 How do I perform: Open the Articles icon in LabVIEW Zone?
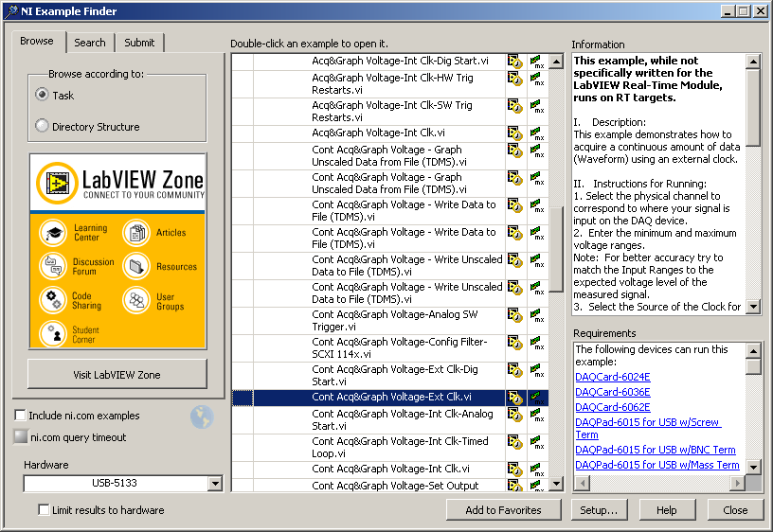[136, 233]
